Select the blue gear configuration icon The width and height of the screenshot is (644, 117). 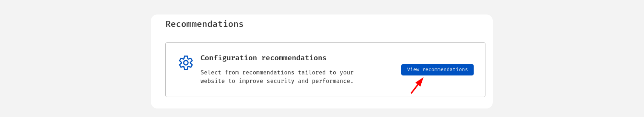(x=186, y=63)
